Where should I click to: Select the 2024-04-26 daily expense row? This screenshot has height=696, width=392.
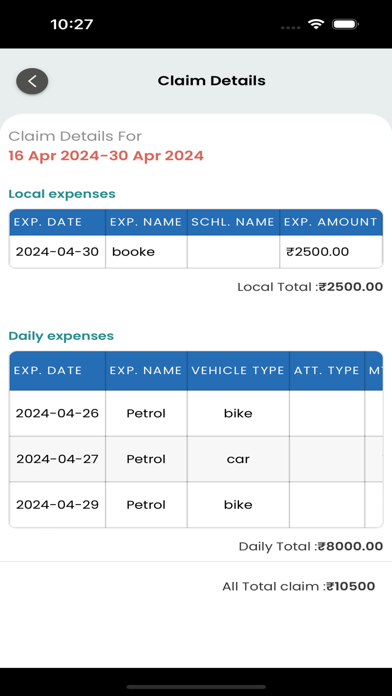[196, 413]
